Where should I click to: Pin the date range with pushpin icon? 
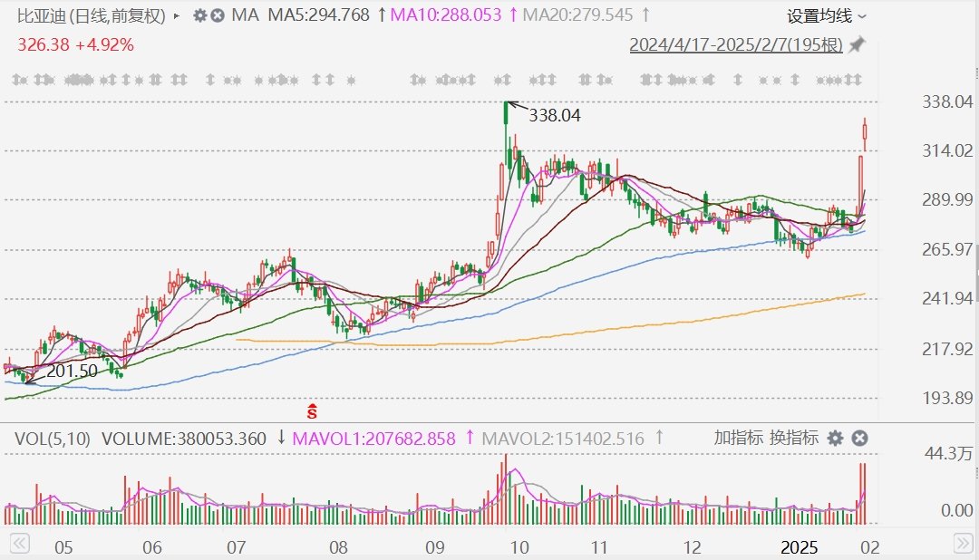tap(857, 45)
